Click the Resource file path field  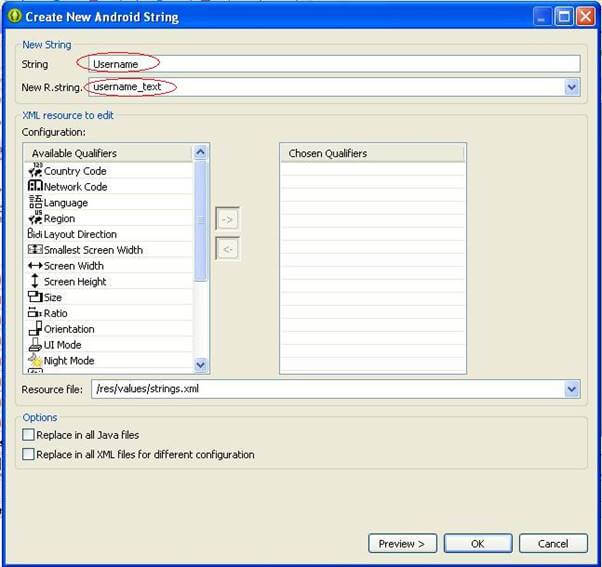click(328, 389)
